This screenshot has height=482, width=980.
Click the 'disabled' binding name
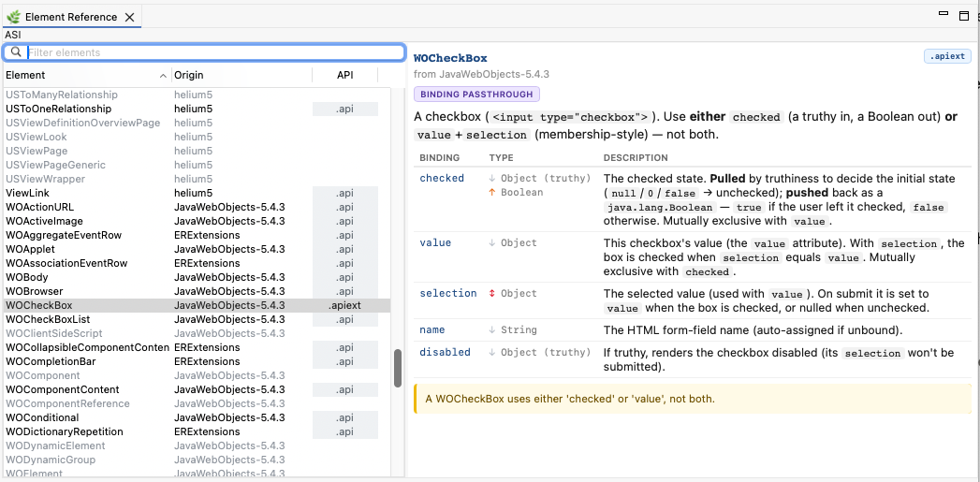click(445, 352)
